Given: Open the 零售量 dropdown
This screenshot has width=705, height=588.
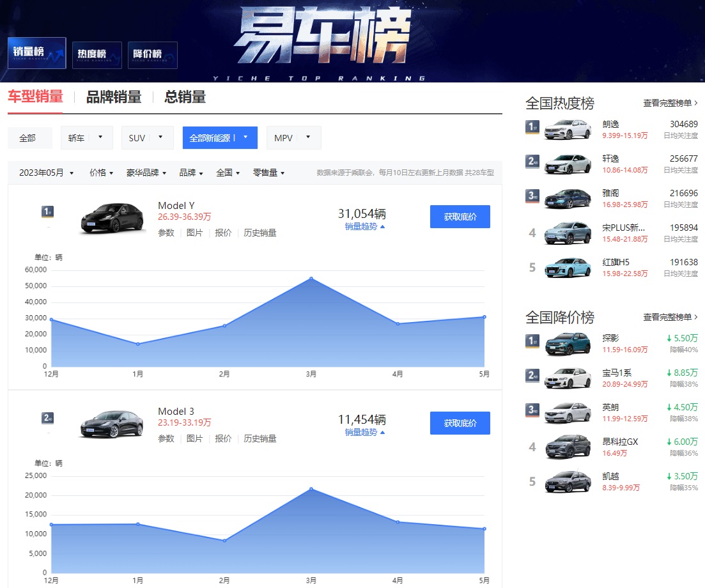Looking at the screenshot, I should (x=269, y=173).
